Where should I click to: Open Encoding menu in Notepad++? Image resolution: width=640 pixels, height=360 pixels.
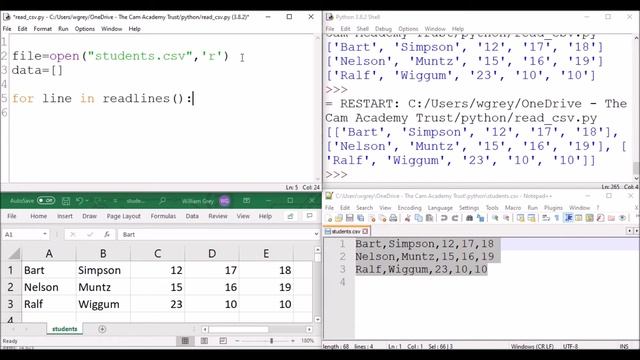409,208
